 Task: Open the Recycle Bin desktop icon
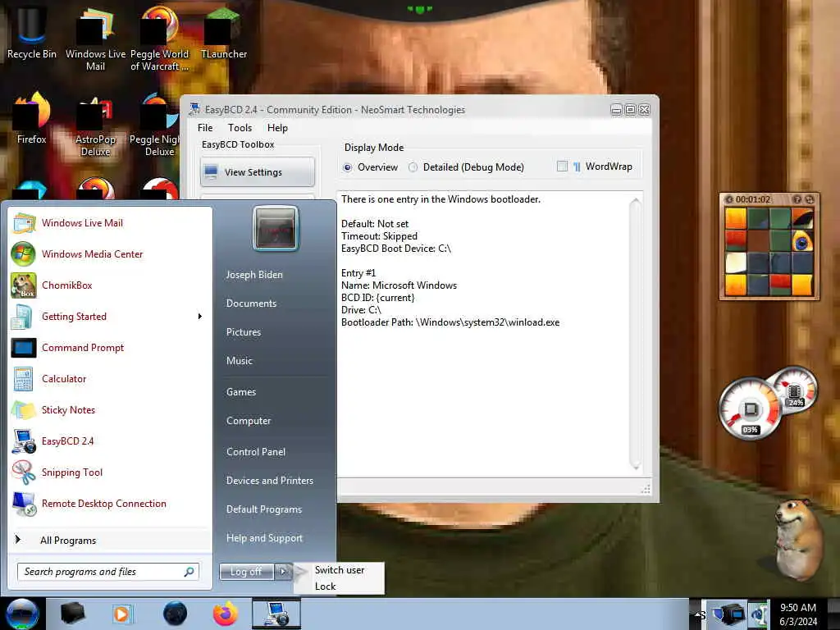click(32, 32)
